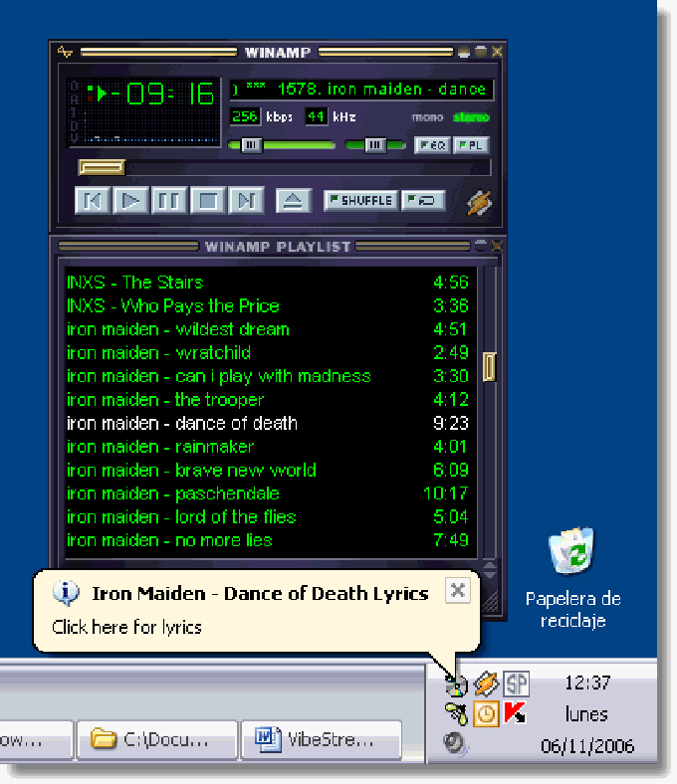
Task: Select 'iron maiden - no more lies'
Action: click(x=268, y=540)
